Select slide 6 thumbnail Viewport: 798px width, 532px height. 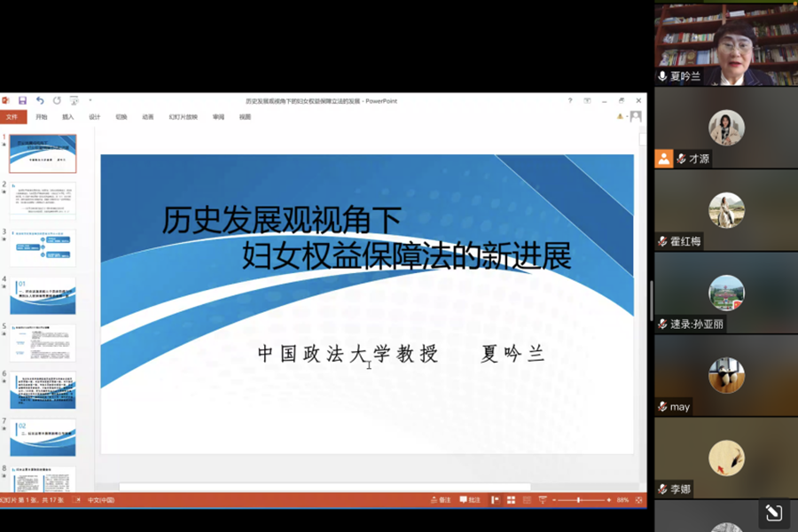pos(43,390)
